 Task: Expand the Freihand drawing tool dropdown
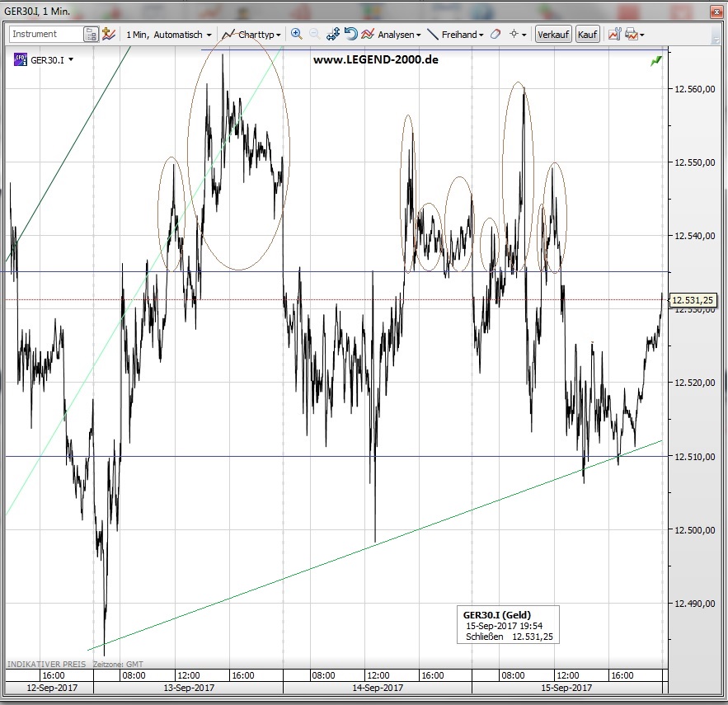point(456,35)
